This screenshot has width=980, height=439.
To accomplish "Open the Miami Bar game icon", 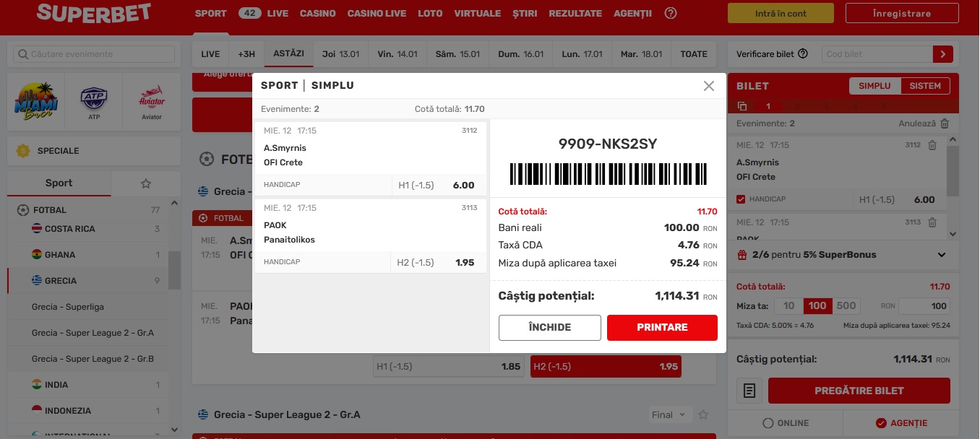I will point(35,100).
